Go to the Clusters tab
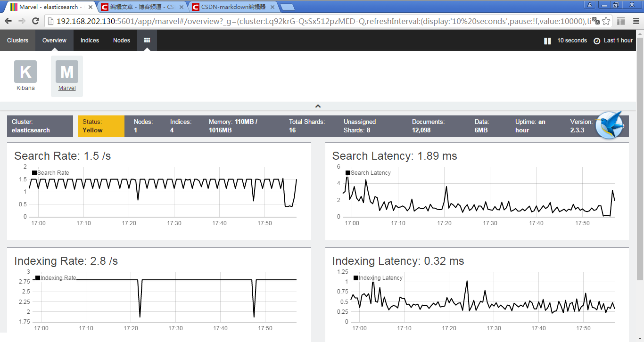644x342 pixels. (x=18, y=41)
